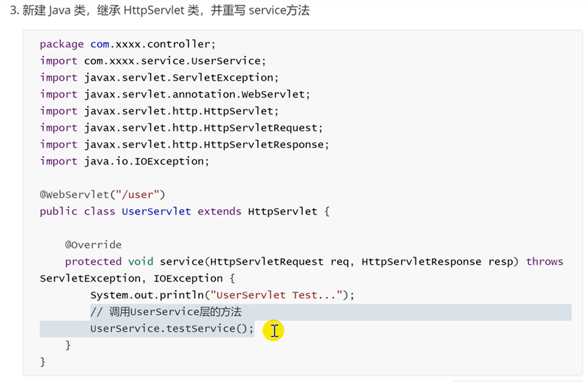Click the WebServlet annotation import line
Viewport: 588px width, 382px height.
[x=175, y=94]
